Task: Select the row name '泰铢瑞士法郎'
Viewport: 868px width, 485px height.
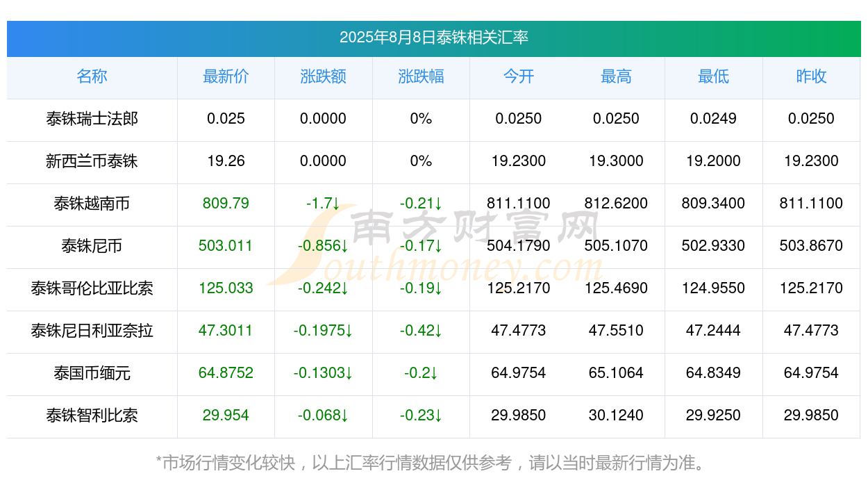Action: click(92, 119)
